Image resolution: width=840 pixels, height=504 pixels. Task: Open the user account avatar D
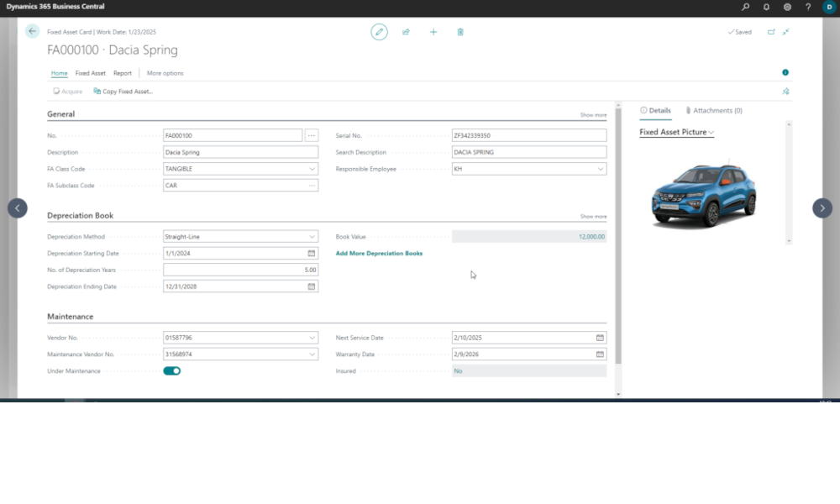[829, 7]
